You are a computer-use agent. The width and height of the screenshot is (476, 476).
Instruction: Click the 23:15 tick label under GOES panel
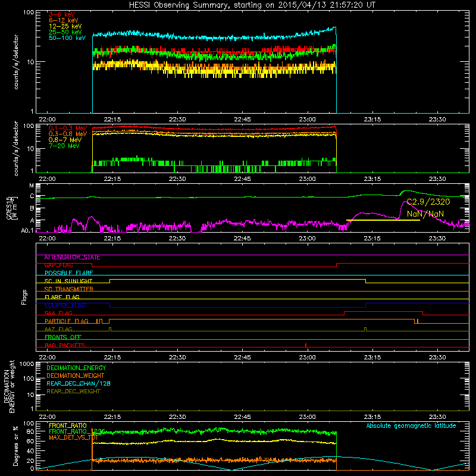tap(372, 239)
